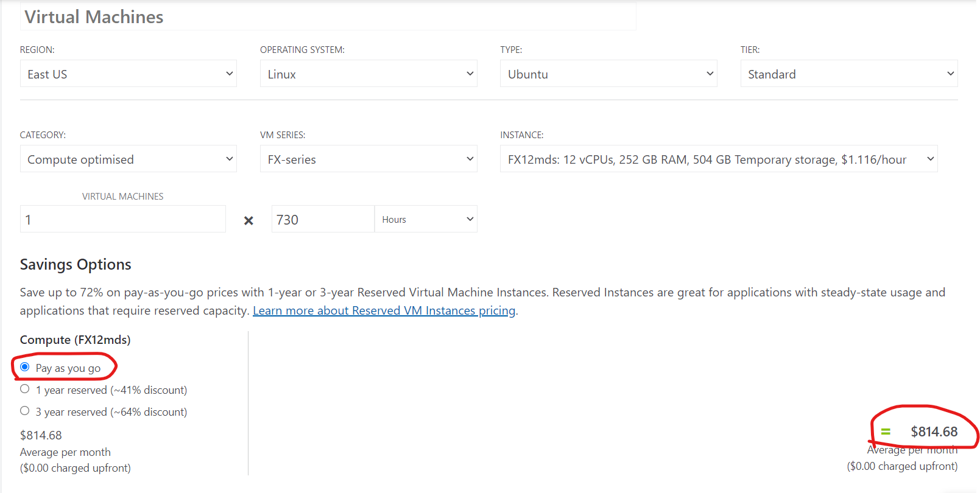The height and width of the screenshot is (493, 980).
Task: Click the Virtual Machines count field
Action: 123,219
